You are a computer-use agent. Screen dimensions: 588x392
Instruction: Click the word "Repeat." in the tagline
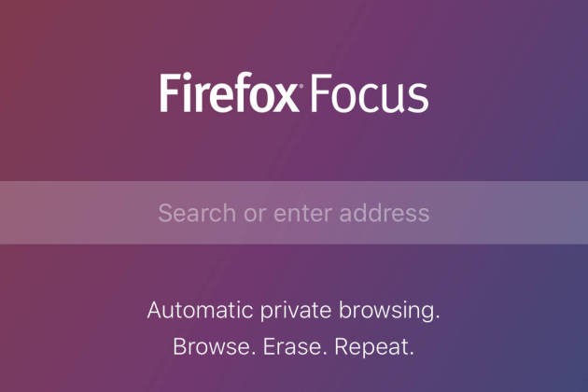pos(374,347)
